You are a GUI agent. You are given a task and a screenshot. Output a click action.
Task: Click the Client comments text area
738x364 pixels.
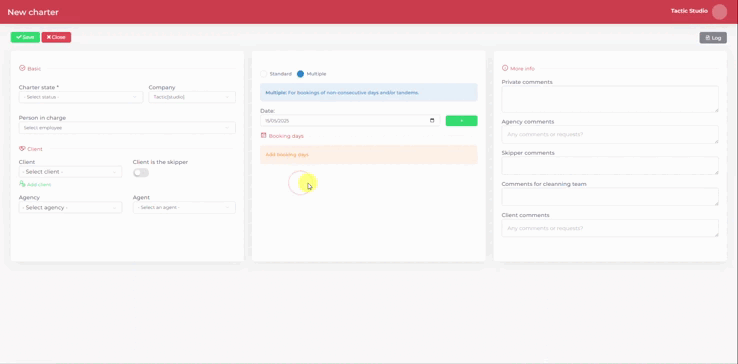610,228
